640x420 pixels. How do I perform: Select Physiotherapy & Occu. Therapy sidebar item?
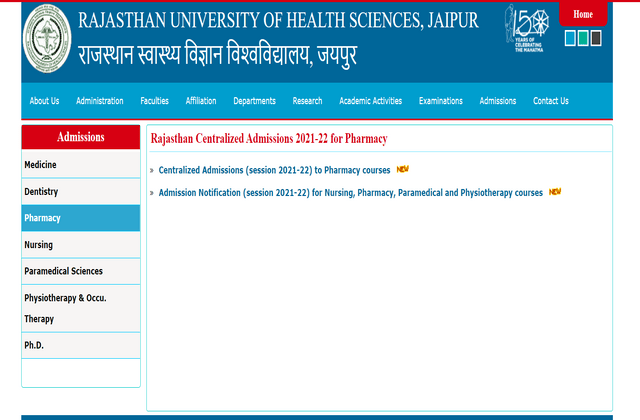81,308
